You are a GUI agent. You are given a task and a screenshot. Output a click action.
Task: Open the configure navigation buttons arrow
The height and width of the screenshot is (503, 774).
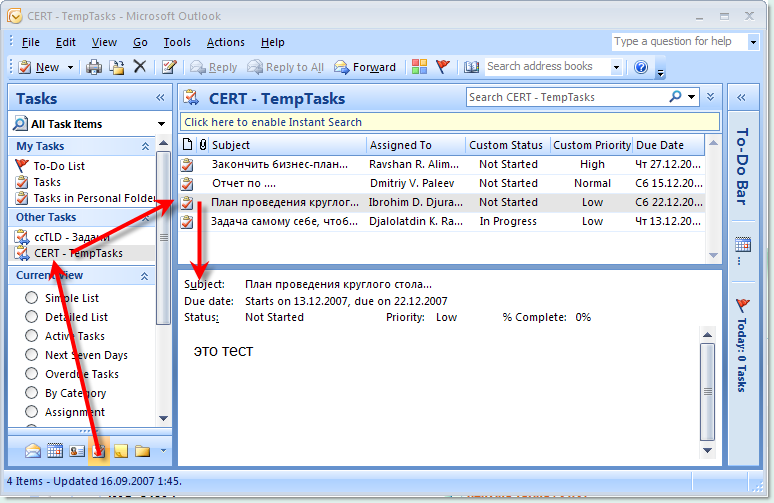coord(163,450)
